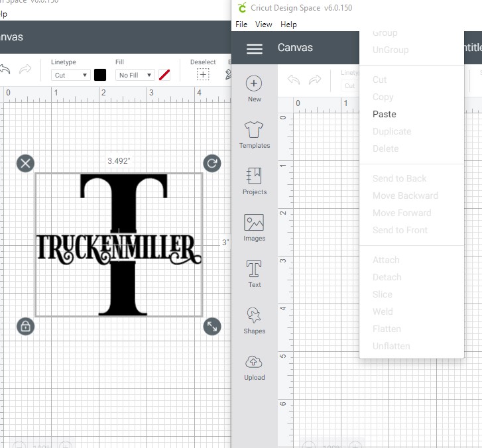Open the No Fill dropdown
482x448 pixels.
[x=135, y=75]
